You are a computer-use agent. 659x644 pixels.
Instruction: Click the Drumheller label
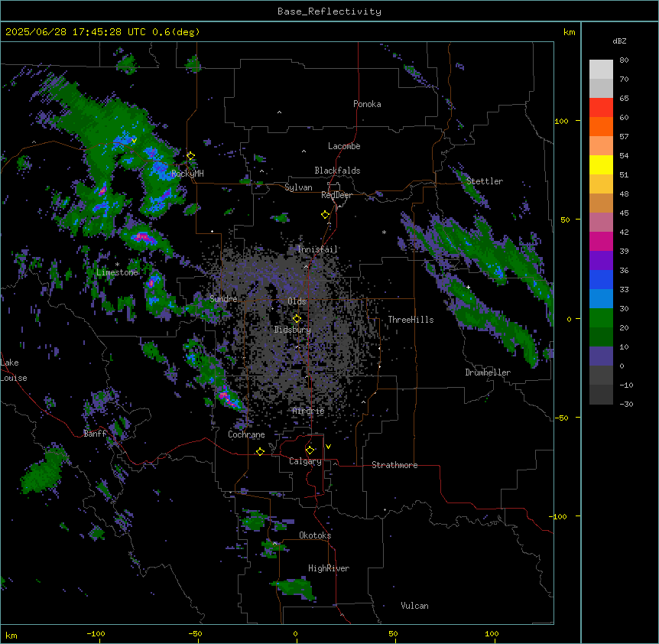point(488,372)
